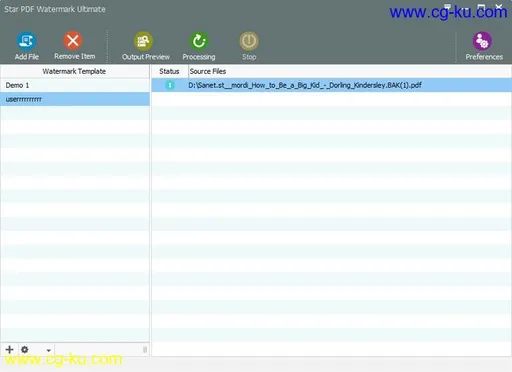Click the status info icon of the PDF row
The image size is (512, 372).
pyautogui.click(x=170, y=85)
